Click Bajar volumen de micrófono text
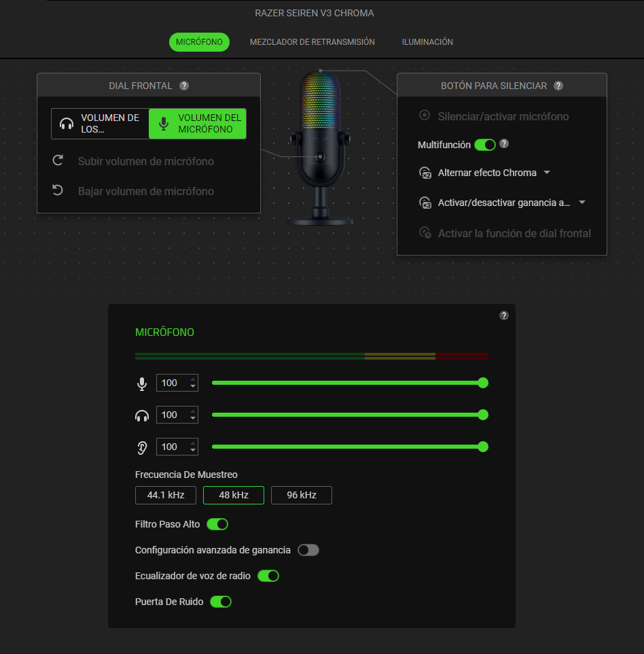644x654 pixels. (x=146, y=192)
